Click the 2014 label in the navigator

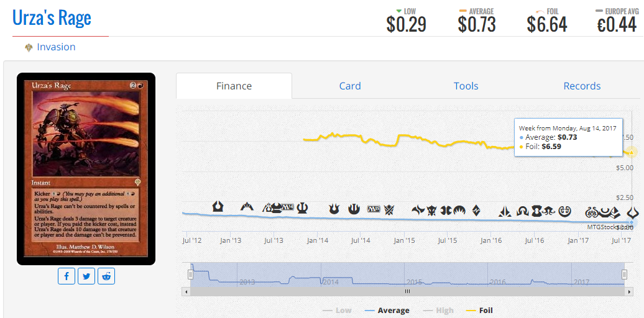331,282
